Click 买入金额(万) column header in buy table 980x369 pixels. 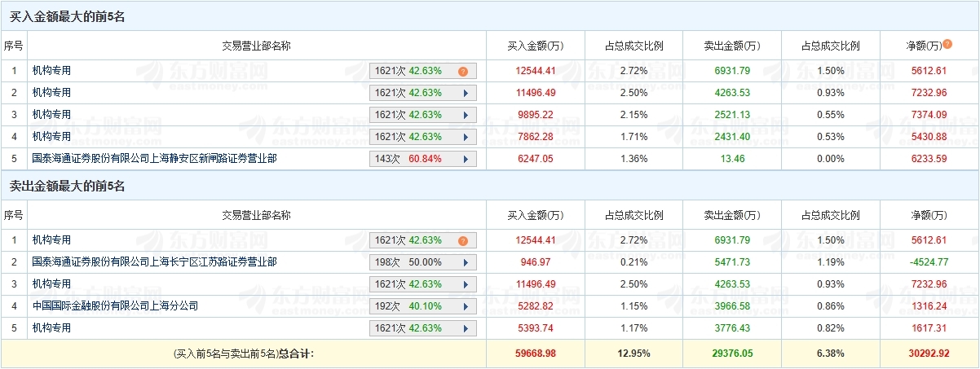coord(535,46)
